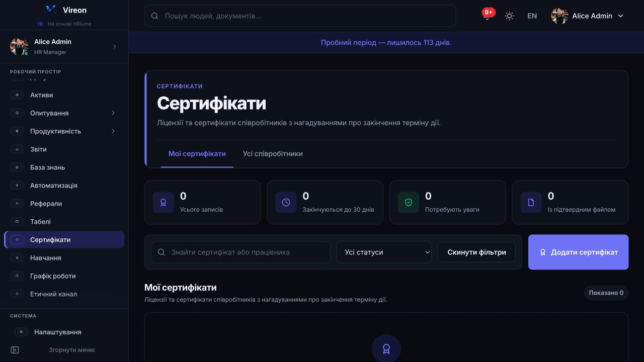Viewport: 644px width, 362px height.
Task: Switch language using the EN button
Action: (532, 16)
